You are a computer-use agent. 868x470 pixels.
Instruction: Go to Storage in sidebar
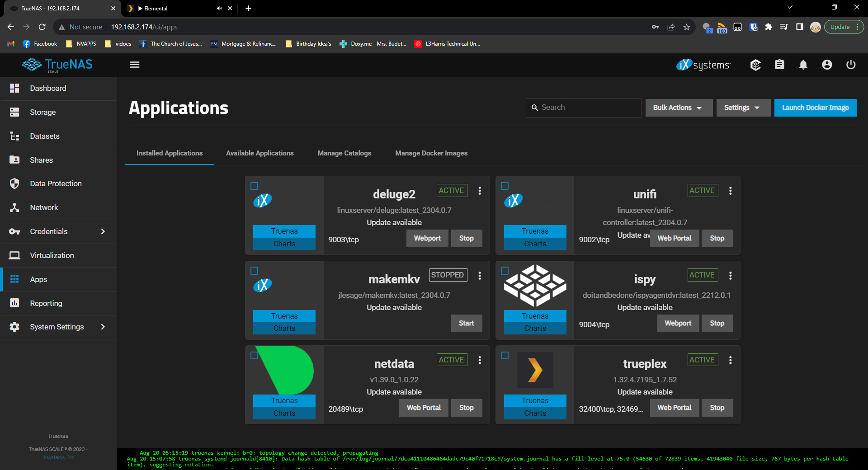[58, 112]
